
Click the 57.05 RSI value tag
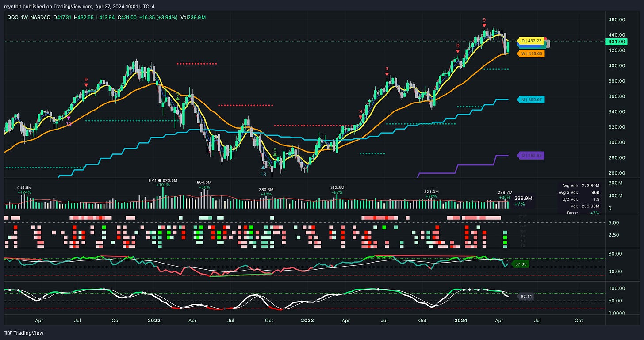520,264
